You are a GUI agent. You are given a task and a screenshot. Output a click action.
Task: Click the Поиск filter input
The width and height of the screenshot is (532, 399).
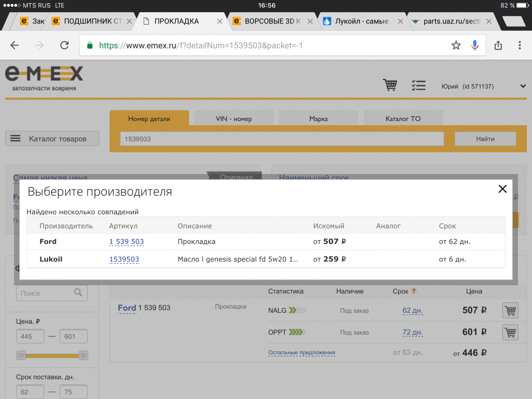[52, 293]
